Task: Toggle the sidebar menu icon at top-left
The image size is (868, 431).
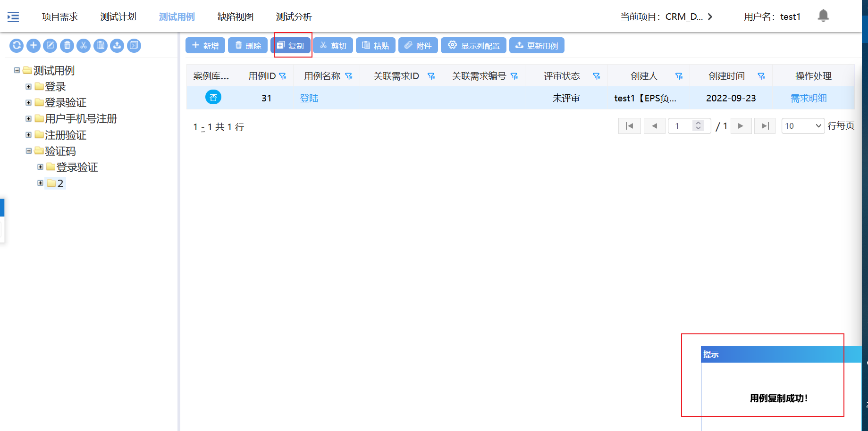Action: click(x=13, y=17)
